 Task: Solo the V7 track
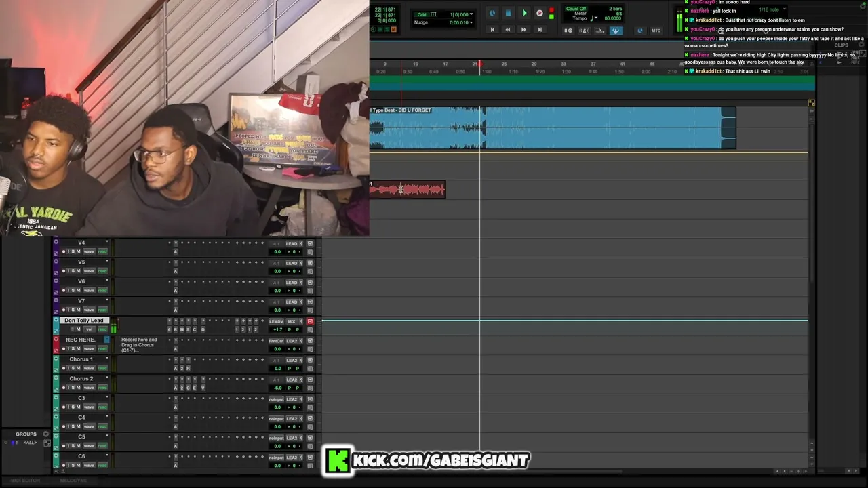pos(73,310)
